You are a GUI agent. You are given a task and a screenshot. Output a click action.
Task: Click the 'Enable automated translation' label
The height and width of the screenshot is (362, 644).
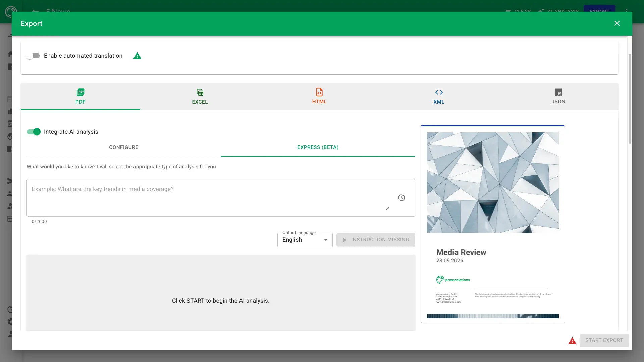point(83,56)
